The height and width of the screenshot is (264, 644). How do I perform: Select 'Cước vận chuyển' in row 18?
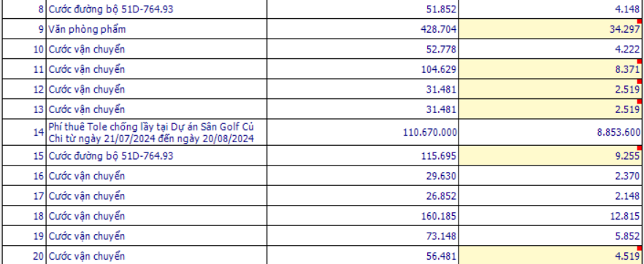point(156,216)
